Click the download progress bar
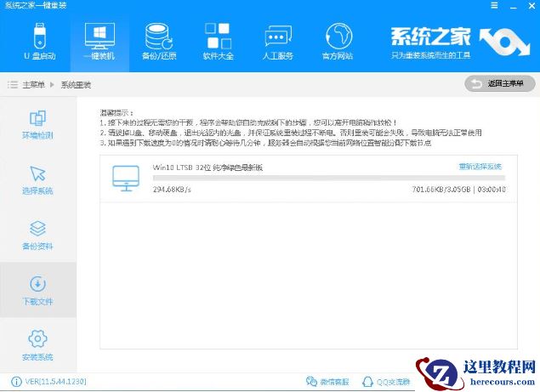 (329, 178)
